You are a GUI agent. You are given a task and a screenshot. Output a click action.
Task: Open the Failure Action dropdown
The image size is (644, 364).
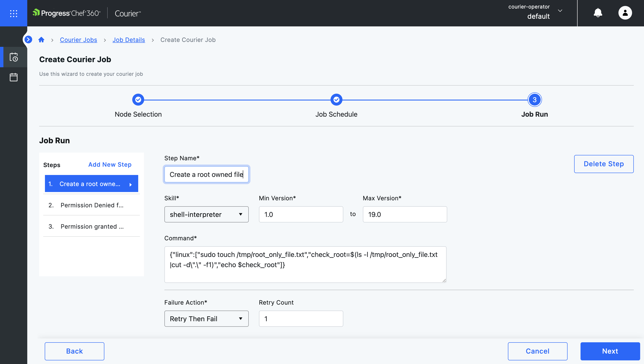[206, 319]
